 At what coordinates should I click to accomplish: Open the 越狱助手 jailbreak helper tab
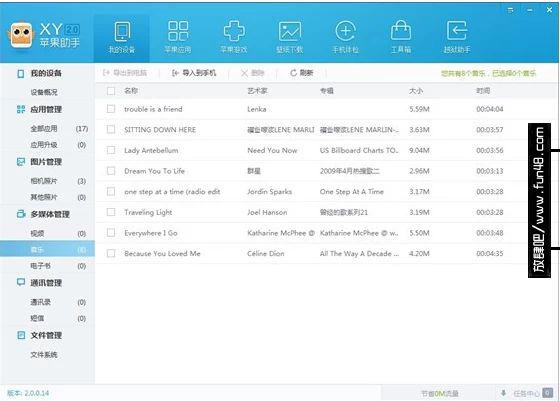tap(457, 38)
